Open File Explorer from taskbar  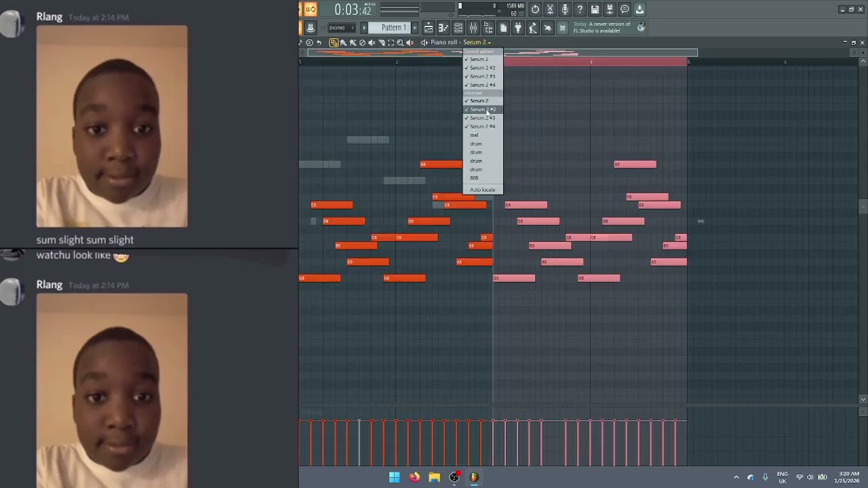tap(434, 477)
